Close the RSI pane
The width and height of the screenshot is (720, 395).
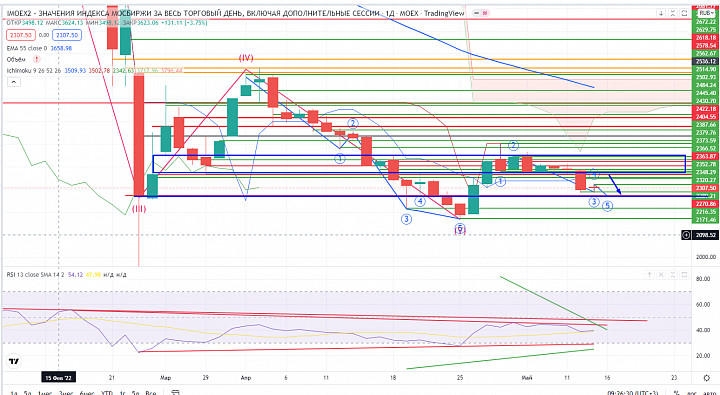[x=661, y=275]
